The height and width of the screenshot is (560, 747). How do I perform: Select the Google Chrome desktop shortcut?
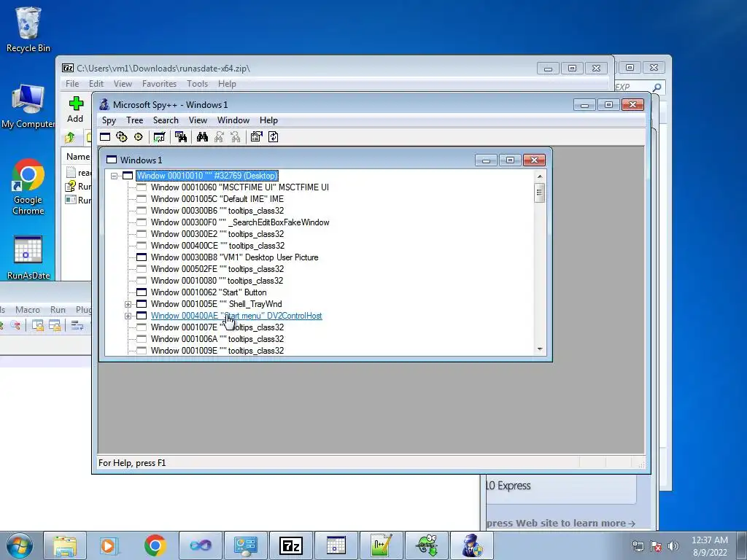(x=28, y=187)
